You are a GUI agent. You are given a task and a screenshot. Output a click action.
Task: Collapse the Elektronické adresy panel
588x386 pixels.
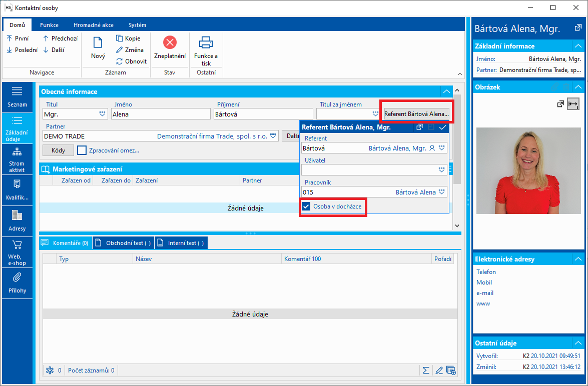(577, 259)
